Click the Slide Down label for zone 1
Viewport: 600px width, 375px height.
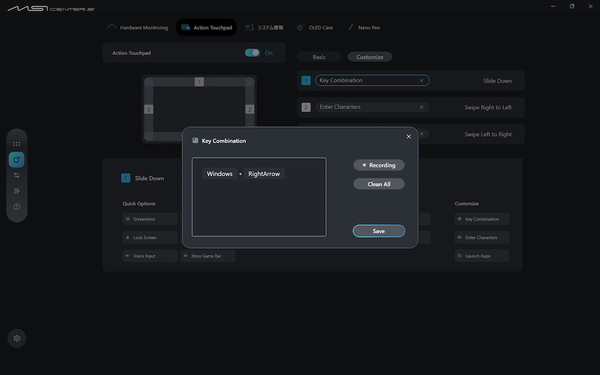pos(497,81)
